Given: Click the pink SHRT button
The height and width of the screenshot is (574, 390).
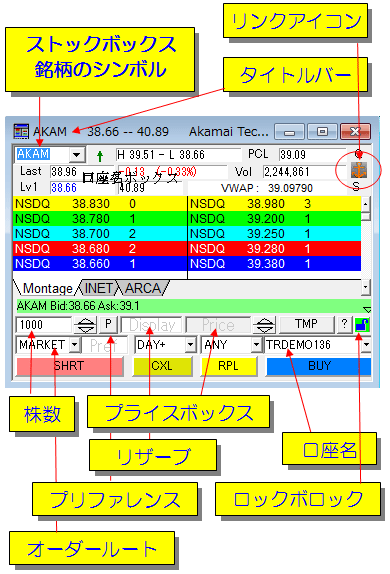Looking at the screenshot, I should point(69,366).
